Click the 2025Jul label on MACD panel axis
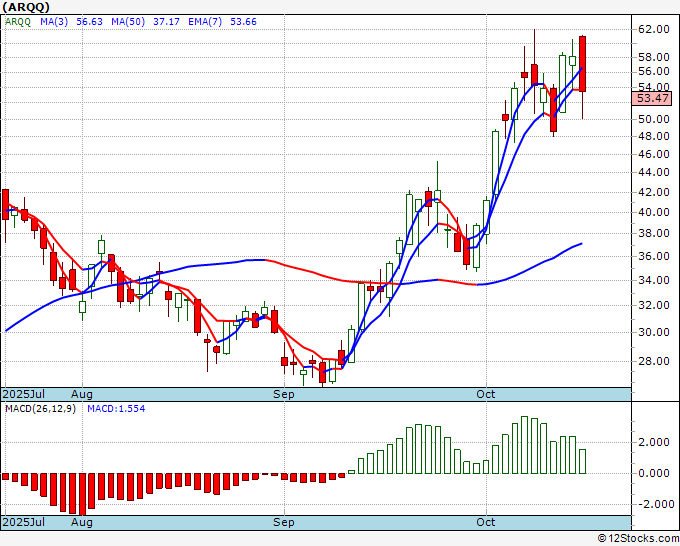The height and width of the screenshot is (546, 680). tap(23, 522)
